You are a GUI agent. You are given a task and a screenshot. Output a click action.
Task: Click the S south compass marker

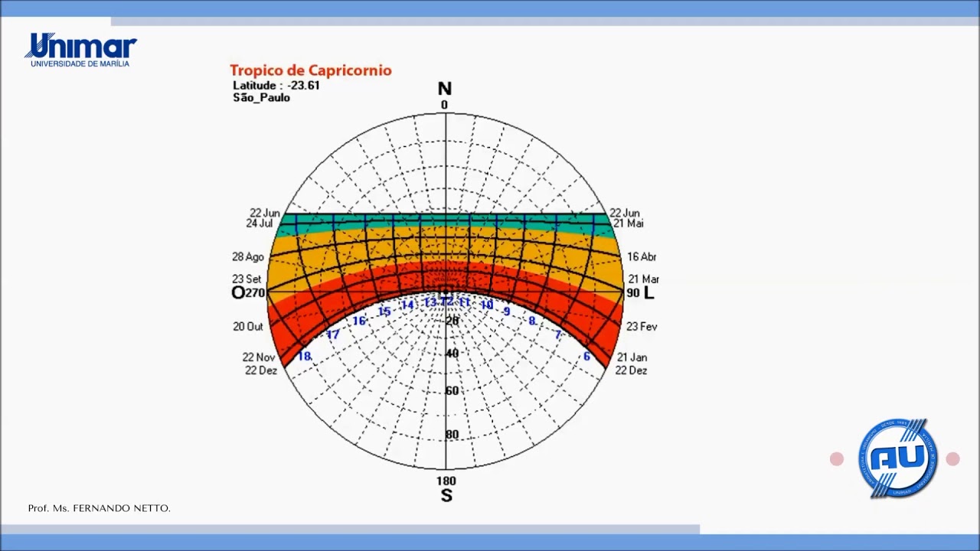coord(446,496)
